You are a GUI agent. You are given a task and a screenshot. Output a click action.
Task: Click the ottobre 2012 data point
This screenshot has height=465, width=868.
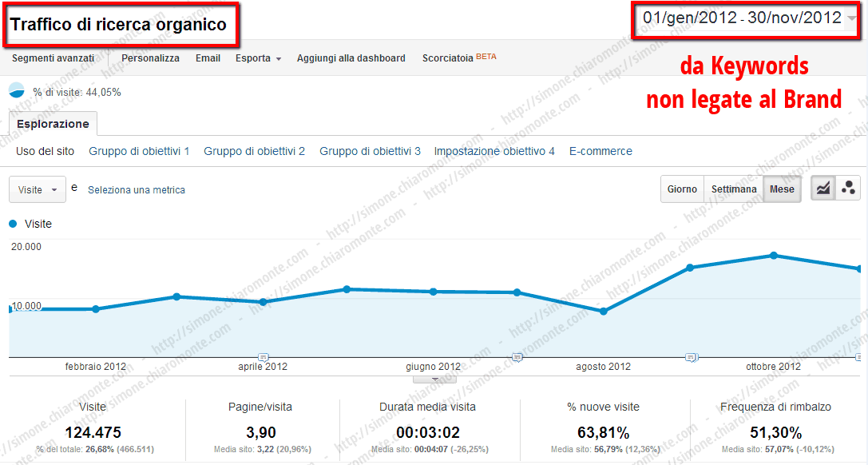pyautogui.click(x=774, y=256)
